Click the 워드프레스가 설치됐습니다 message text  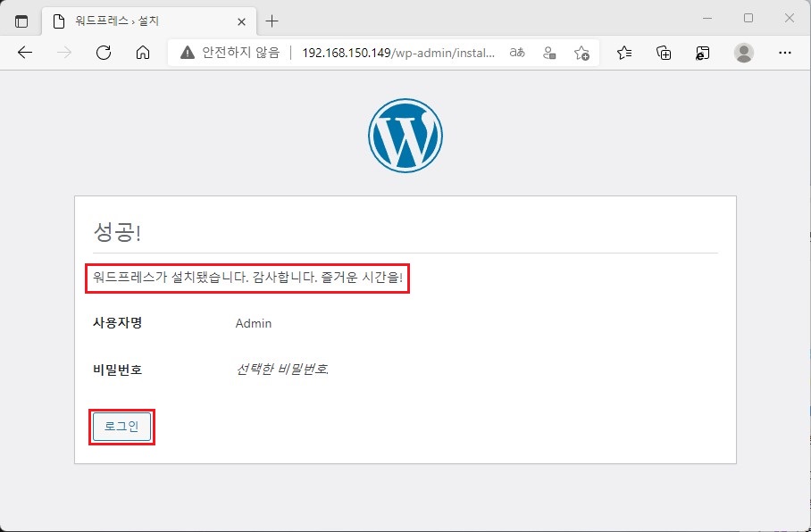247,277
